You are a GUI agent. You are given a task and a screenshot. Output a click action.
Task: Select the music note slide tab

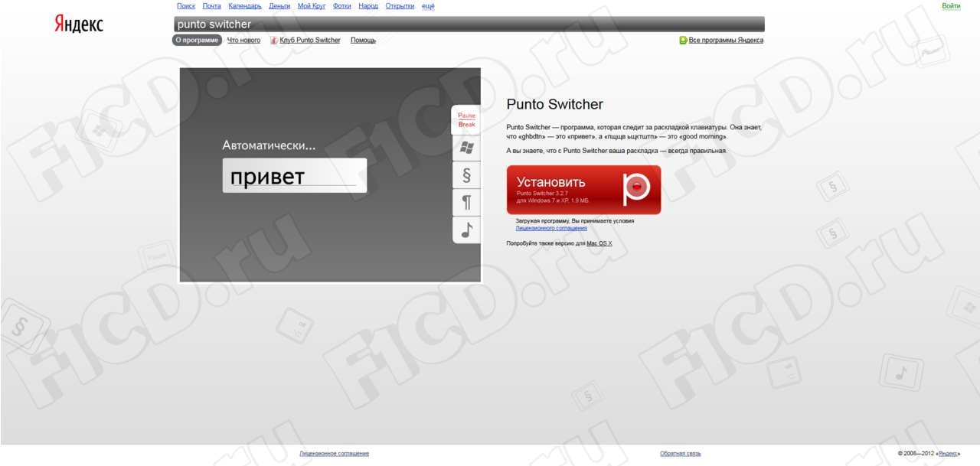click(x=466, y=230)
